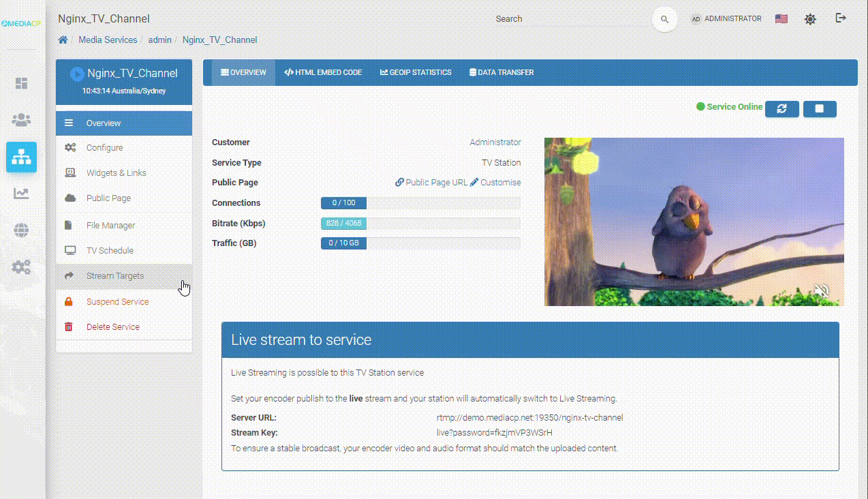Open the Administrator account menu
This screenshot has width=868, height=499.
coord(726,19)
